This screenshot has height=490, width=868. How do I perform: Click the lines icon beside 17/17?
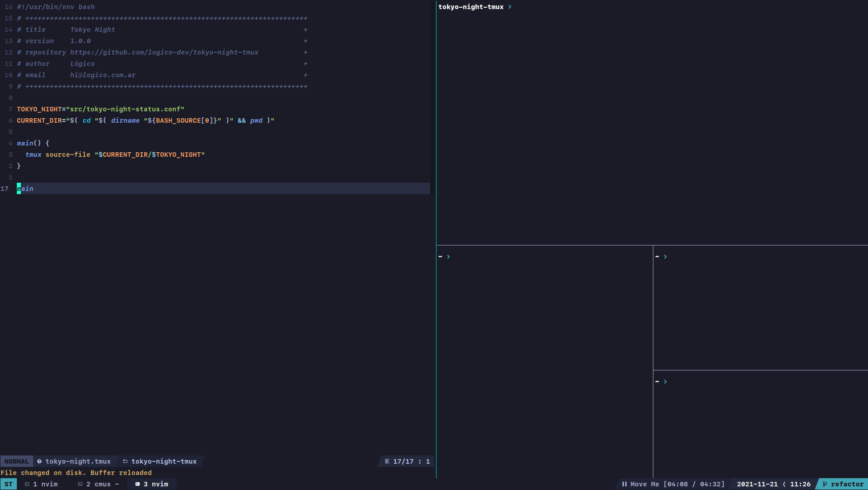coord(387,461)
